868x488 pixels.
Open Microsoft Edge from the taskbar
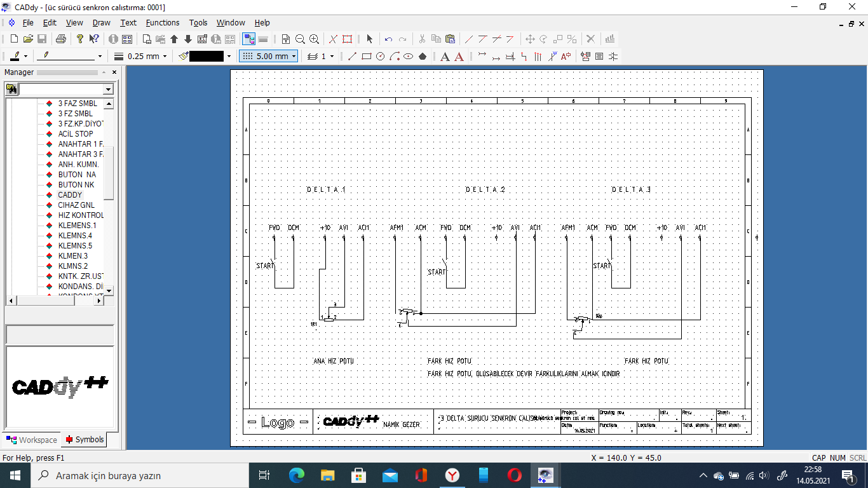click(x=297, y=475)
